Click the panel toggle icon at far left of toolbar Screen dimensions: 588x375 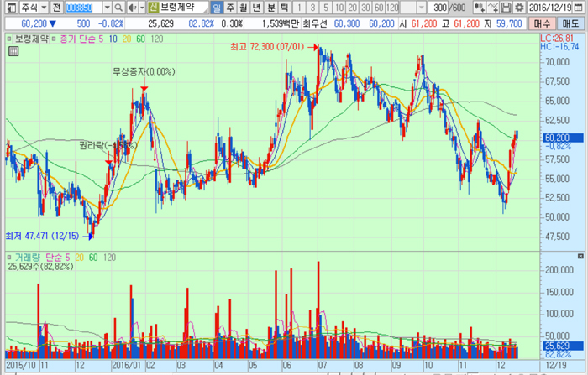click(12, 7)
